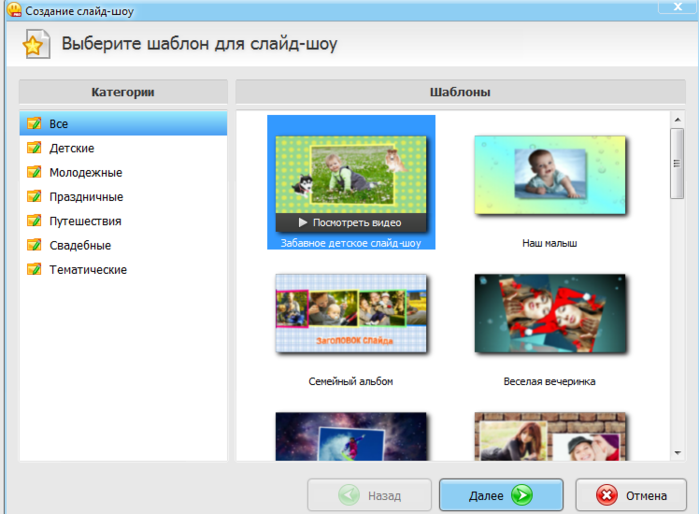This screenshot has width=699, height=514.
Task: Click the icon next to Все
Action: (34, 123)
